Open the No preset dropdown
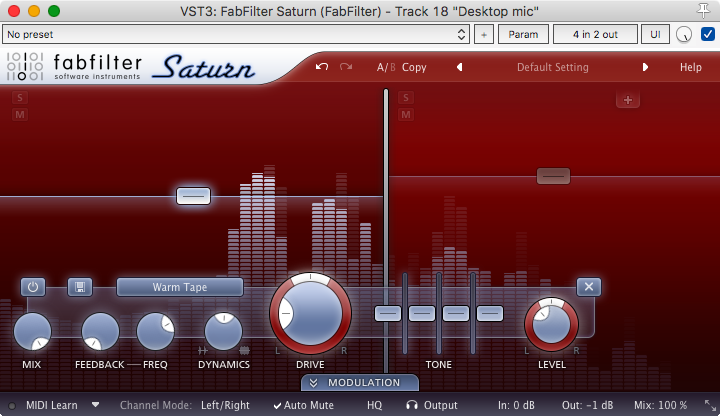720x416 pixels. pyautogui.click(x=236, y=34)
